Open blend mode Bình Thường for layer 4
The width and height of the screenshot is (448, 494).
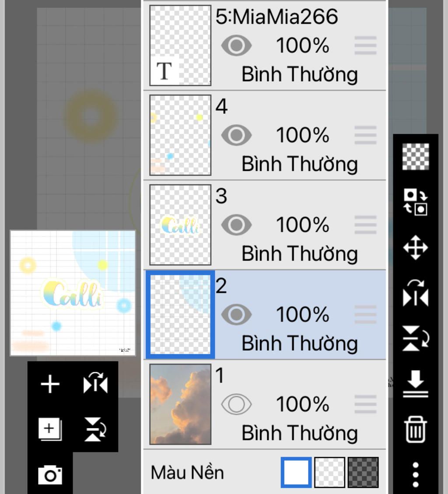point(299,164)
